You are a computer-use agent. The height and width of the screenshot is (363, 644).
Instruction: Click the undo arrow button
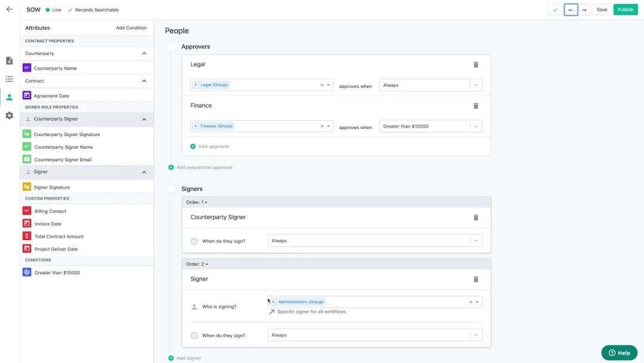[571, 10]
